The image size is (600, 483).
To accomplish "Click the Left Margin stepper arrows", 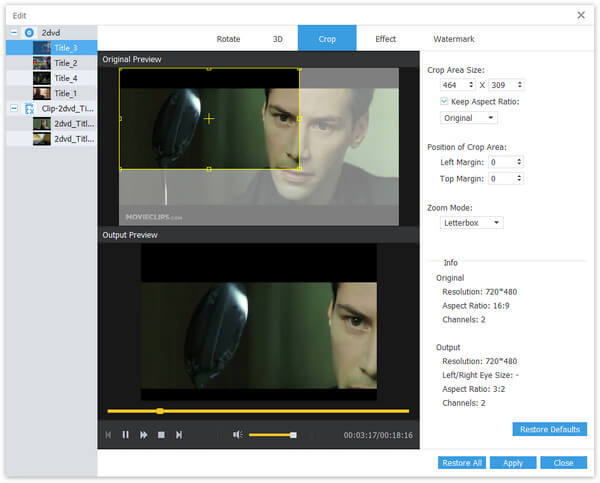I will pyautogui.click(x=519, y=162).
